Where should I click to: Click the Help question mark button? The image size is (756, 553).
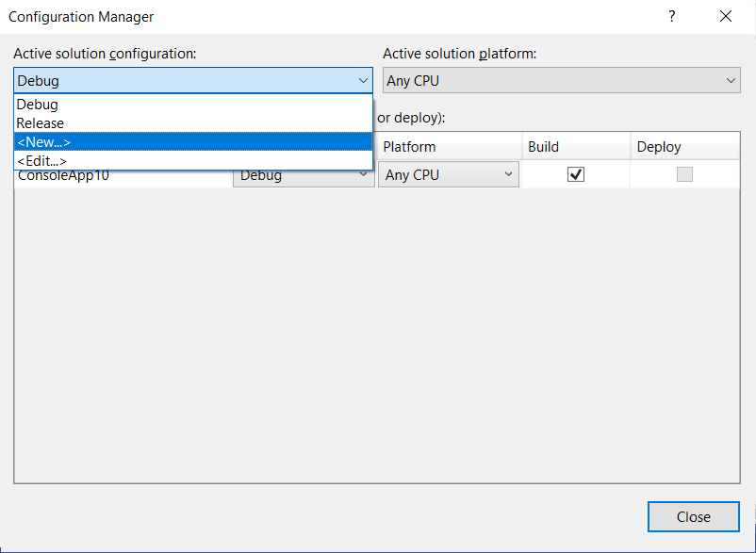tap(672, 16)
